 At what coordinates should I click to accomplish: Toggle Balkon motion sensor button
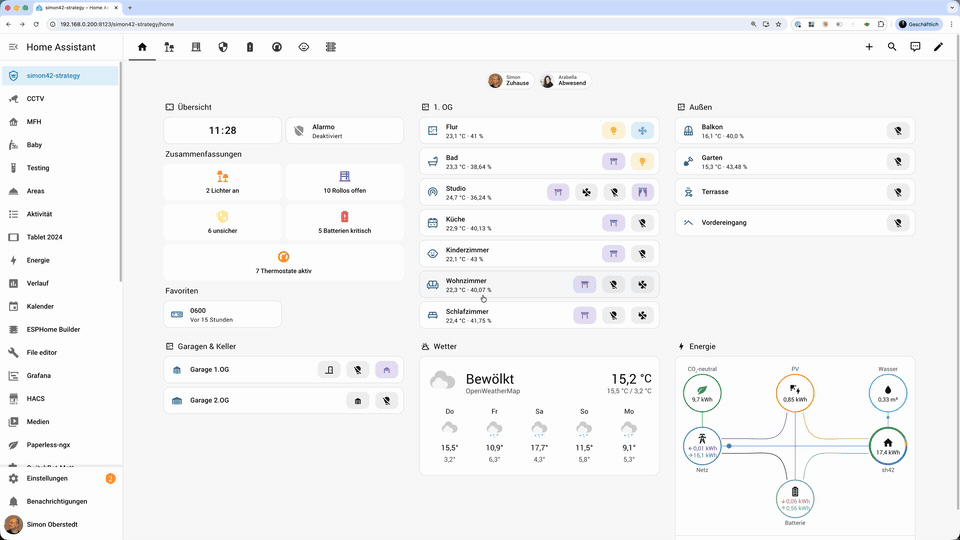click(x=898, y=130)
